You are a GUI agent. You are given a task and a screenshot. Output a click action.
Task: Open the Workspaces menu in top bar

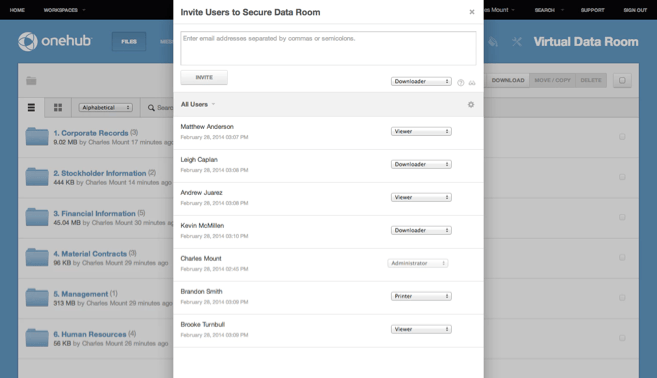(x=64, y=10)
